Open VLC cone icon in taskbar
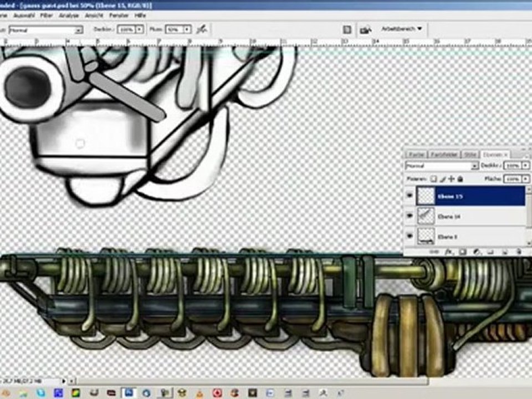 200,393
